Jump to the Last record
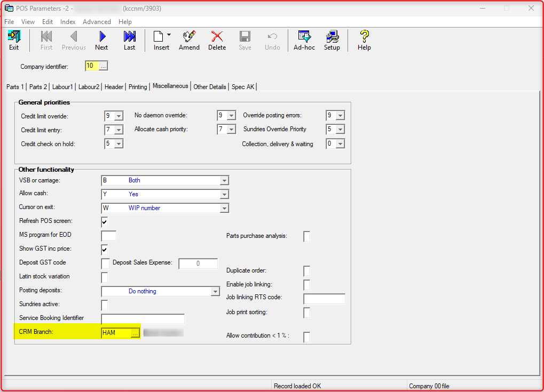This screenshot has width=544, height=392. pos(129,41)
